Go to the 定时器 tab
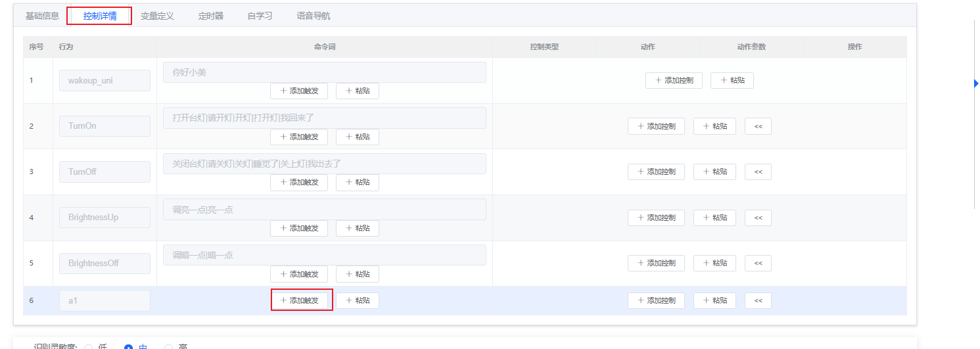This screenshot has height=349, width=980. pos(210,16)
